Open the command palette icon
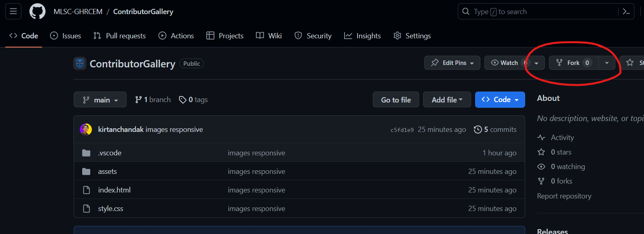This screenshot has width=644, height=234. click(x=626, y=12)
